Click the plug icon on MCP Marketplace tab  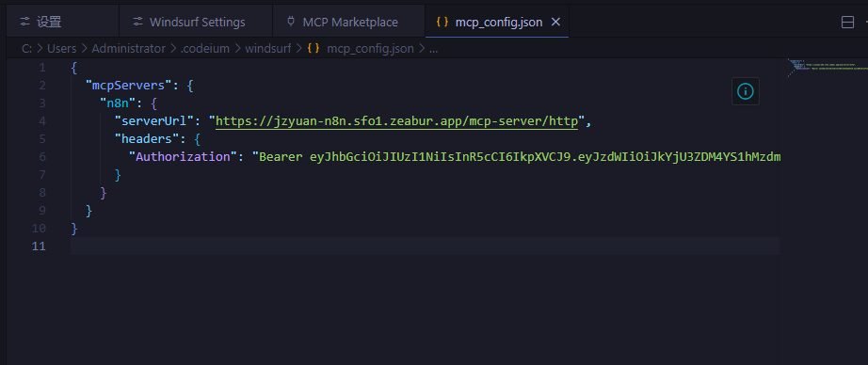click(x=291, y=23)
